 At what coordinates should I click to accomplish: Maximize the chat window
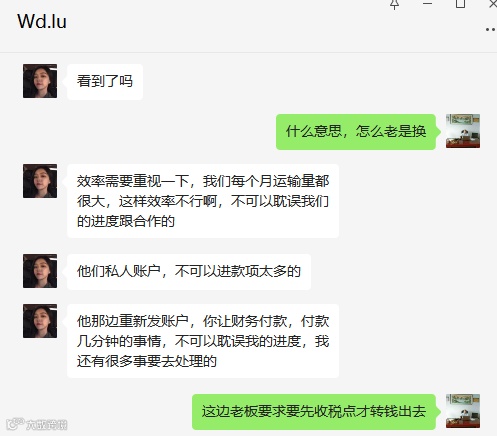click(460, 4)
